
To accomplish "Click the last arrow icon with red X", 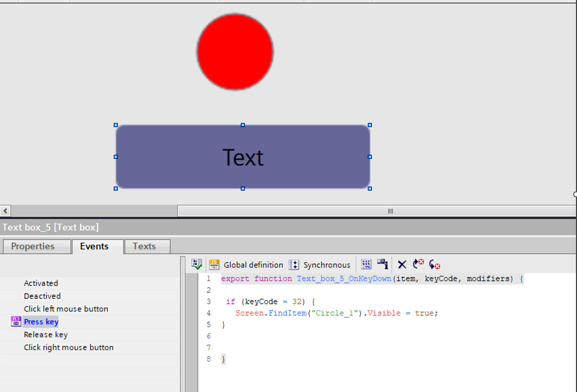I will point(435,265).
